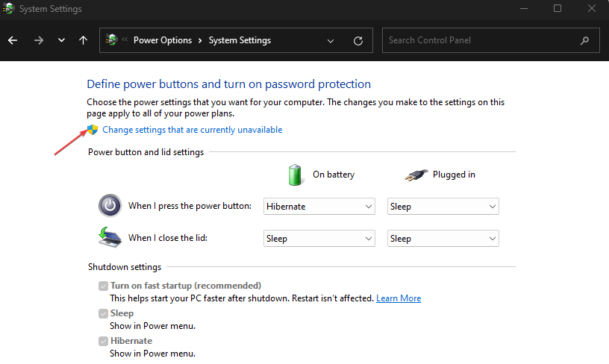Select System Settings breadcrumb item

tap(240, 40)
